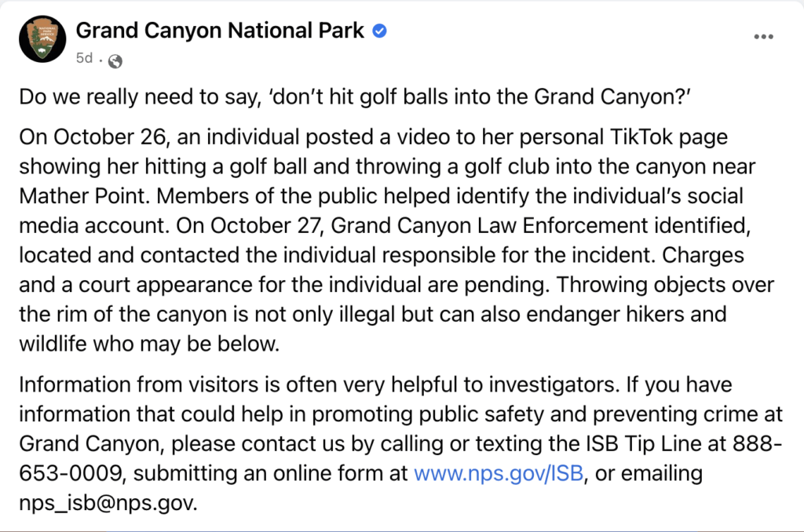This screenshot has height=532, width=804.
Task: Click the "5d" post timestamp
Action: tap(84, 59)
